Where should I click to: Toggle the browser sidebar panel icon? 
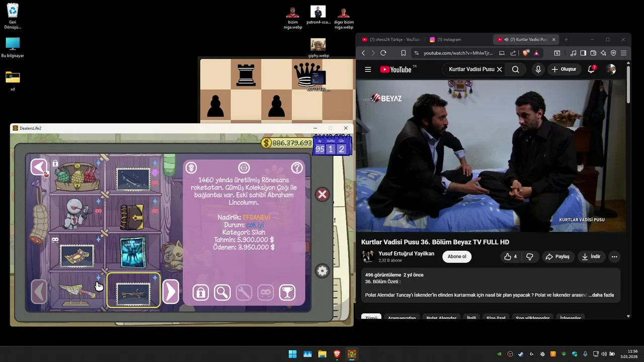(583, 53)
